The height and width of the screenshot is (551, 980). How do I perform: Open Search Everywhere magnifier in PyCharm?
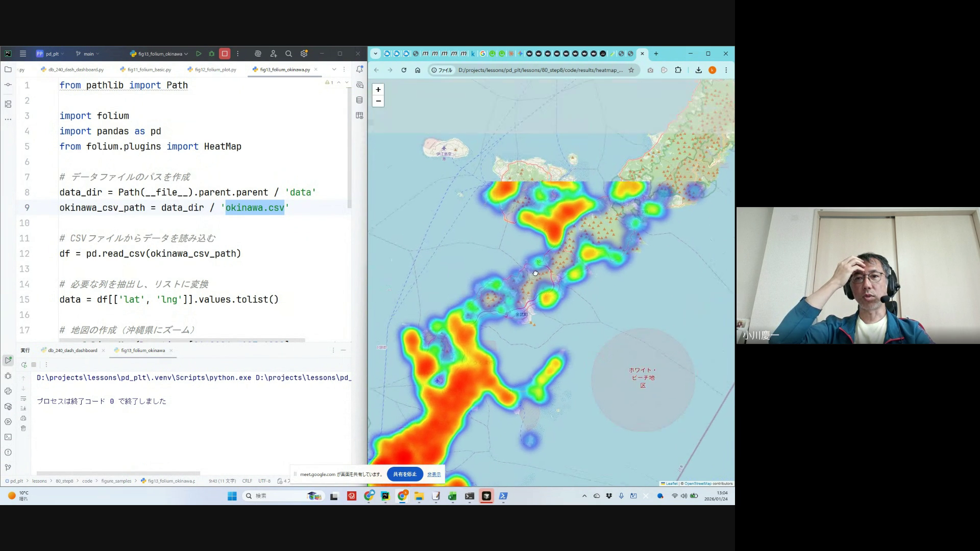click(288, 54)
